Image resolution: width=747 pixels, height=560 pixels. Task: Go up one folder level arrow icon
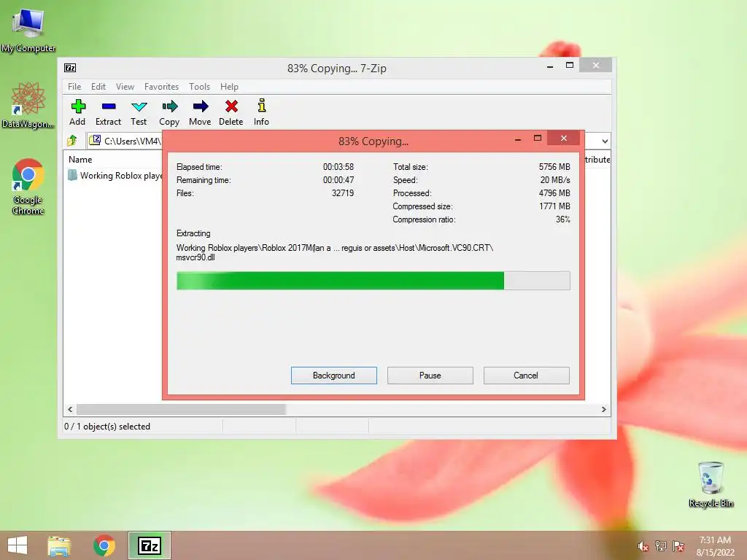coord(72,141)
